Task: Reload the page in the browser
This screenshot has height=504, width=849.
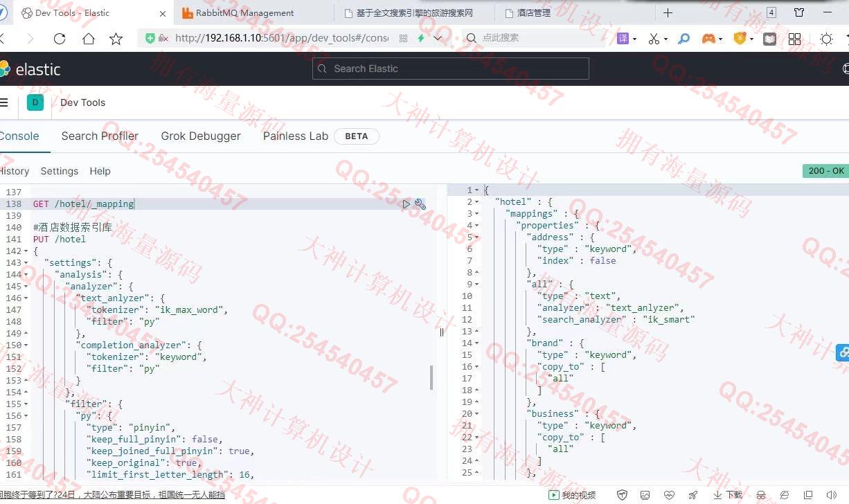Action: [x=60, y=39]
